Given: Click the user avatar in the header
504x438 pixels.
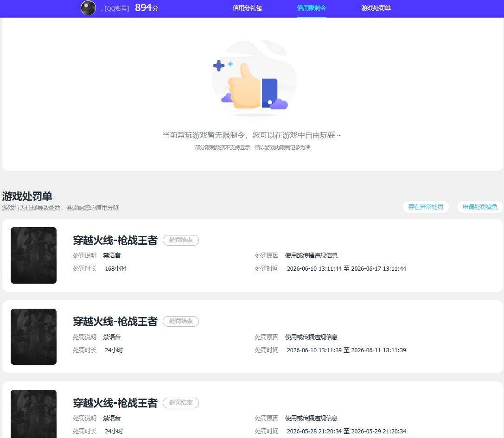Looking at the screenshot, I should tap(88, 8).
